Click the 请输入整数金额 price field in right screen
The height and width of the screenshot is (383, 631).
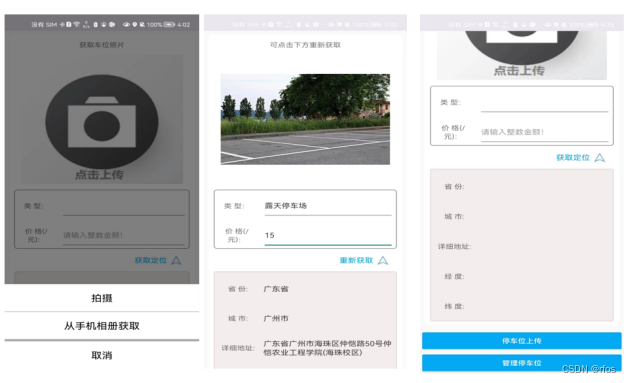pyautogui.click(x=544, y=132)
